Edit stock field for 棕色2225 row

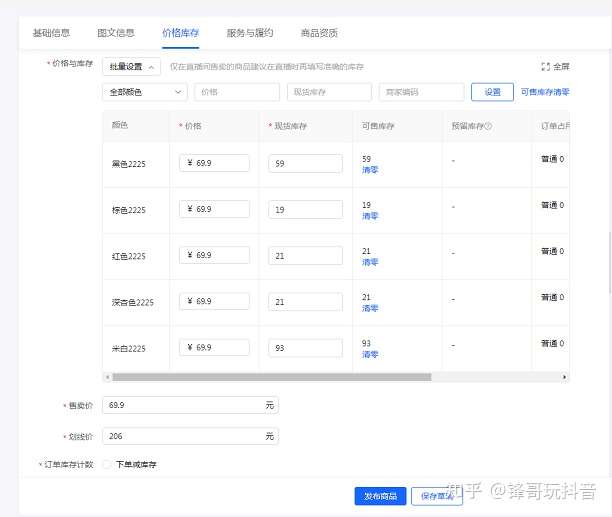pyautogui.click(x=305, y=210)
